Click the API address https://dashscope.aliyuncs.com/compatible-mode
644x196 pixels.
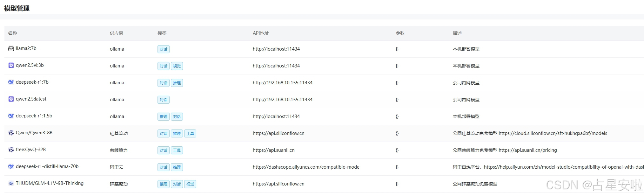[x=306, y=167]
